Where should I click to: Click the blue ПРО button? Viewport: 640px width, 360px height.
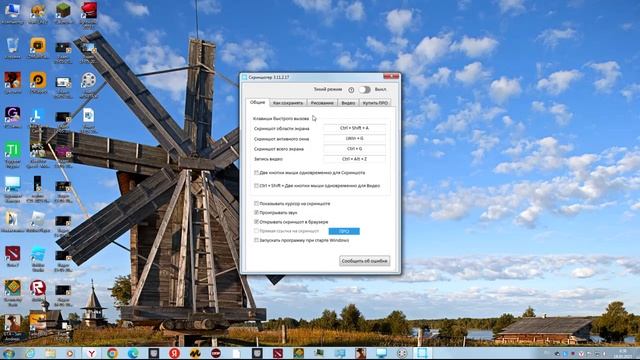(x=344, y=231)
